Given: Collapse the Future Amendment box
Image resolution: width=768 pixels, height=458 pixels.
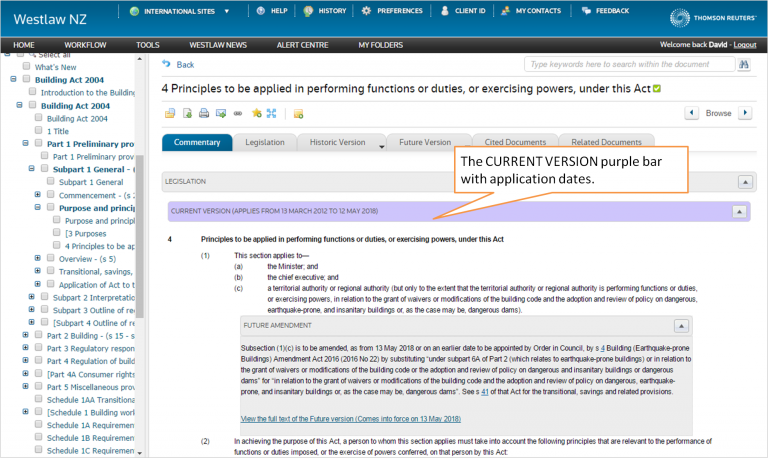Looking at the screenshot, I should point(681,326).
